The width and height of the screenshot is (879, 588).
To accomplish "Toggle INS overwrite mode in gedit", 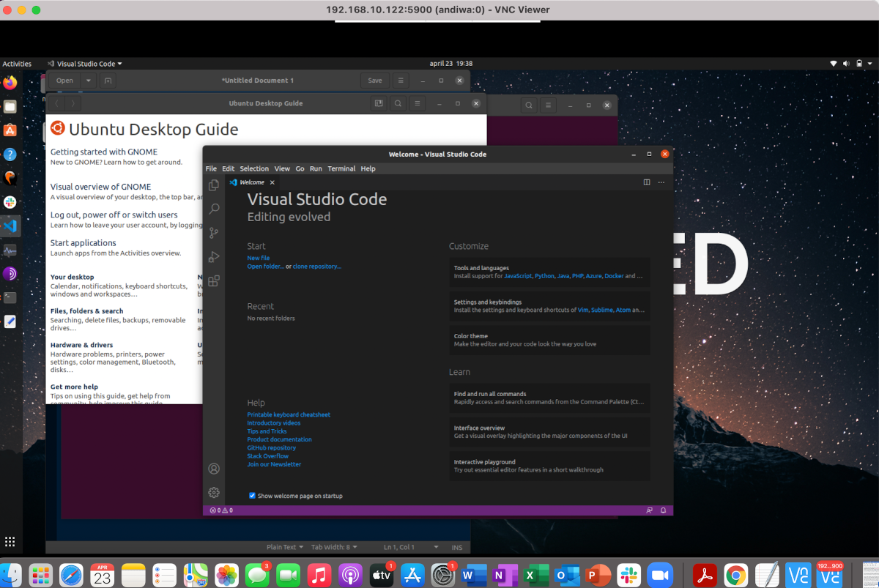I will tap(458, 546).
